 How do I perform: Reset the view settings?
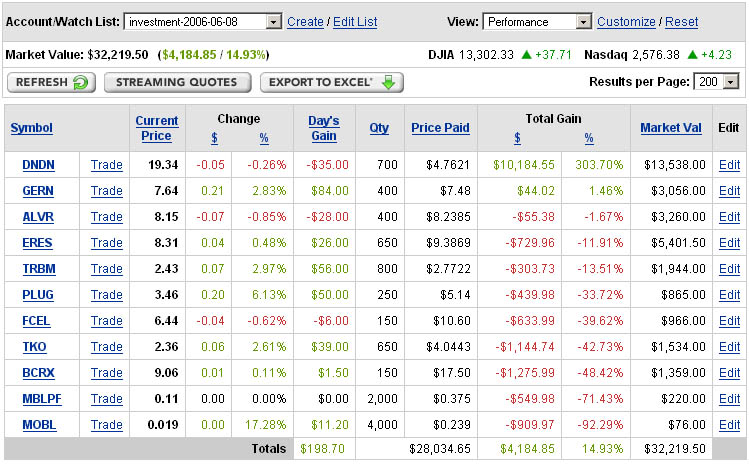click(x=682, y=22)
